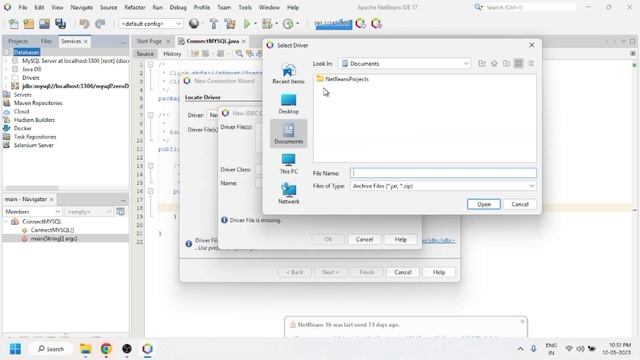Switch to the Projects tab
The height and width of the screenshot is (360, 640).
pyautogui.click(x=18, y=41)
